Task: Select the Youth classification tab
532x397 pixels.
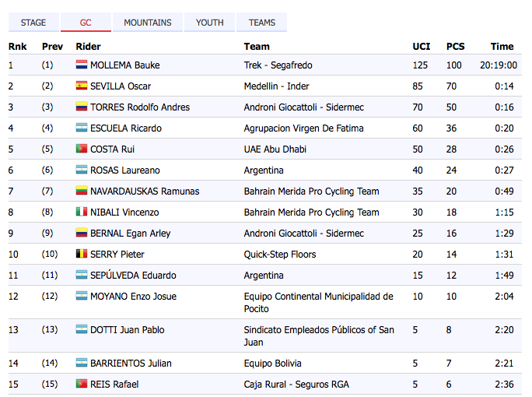Action: (x=210, y=23)
